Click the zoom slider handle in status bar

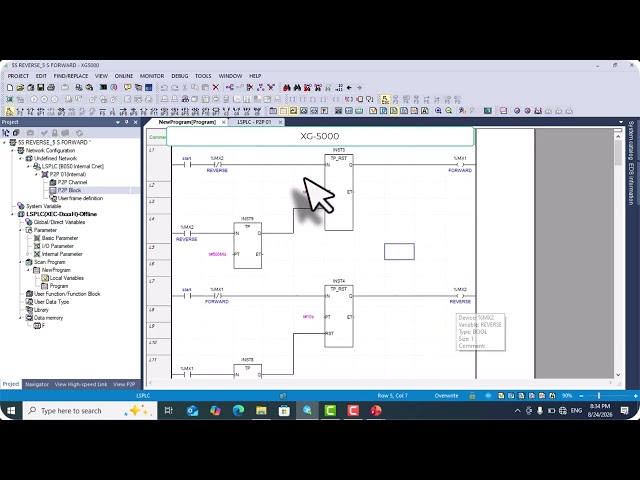599,396
